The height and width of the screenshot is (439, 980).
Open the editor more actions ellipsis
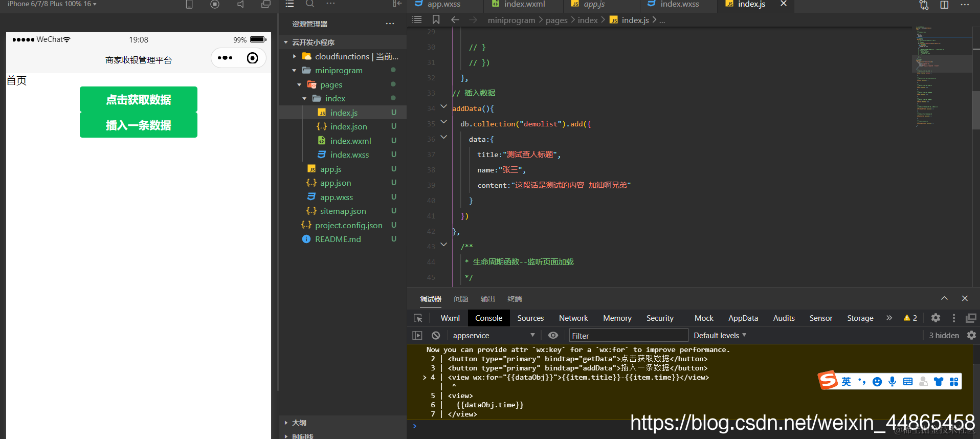[x=965, y=5]
